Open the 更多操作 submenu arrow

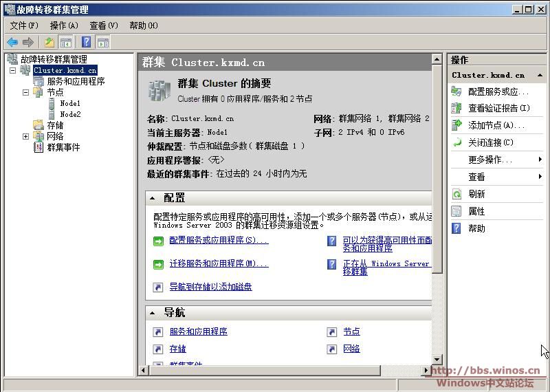pyautogui.click(x=540, y=160)
